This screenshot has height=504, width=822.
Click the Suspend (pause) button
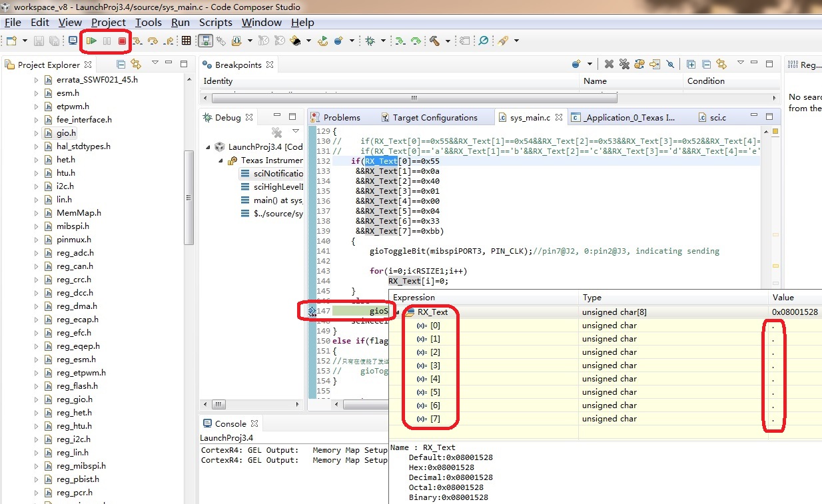107,41
